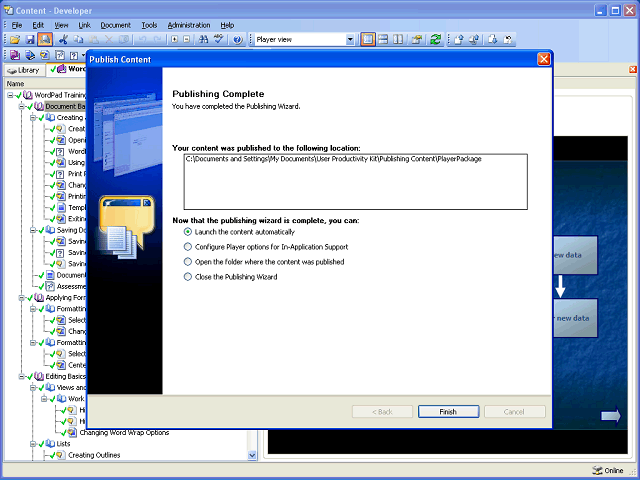Select Close the Publishing Wizard option
This screenshot has height=480, width=640.
tap(231, 277)
